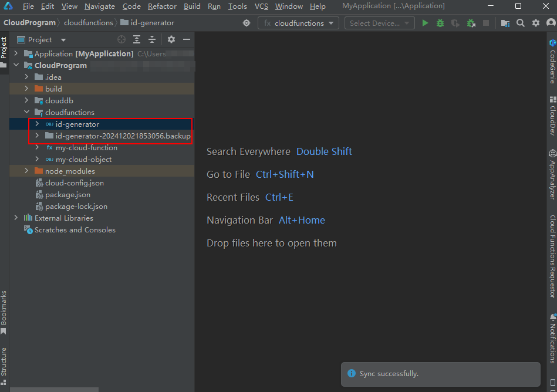Screen dimensions: 557x392
Task: Open the Refactor menu
Action: (162, 6)
